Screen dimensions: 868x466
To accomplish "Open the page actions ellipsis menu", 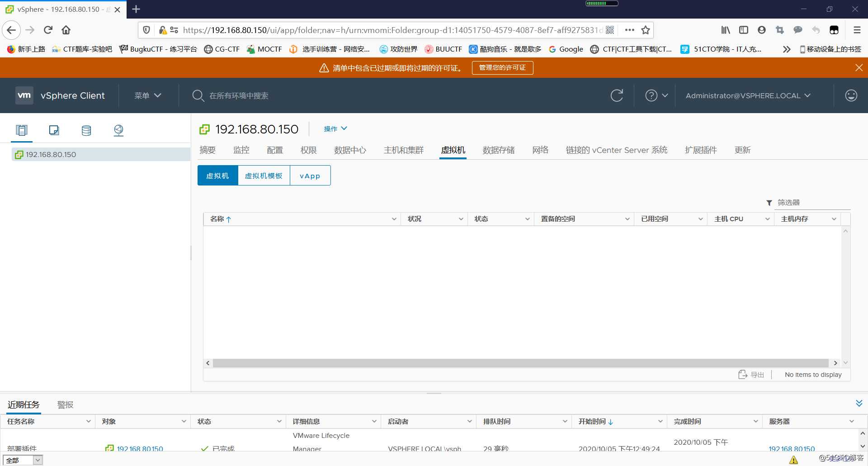I will [629, 30].
